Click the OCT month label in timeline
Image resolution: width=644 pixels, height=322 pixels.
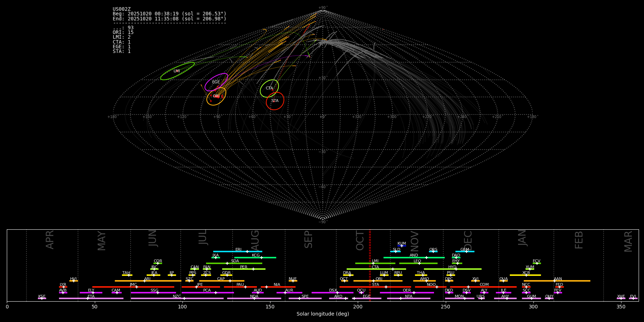[x=360, y=240]
